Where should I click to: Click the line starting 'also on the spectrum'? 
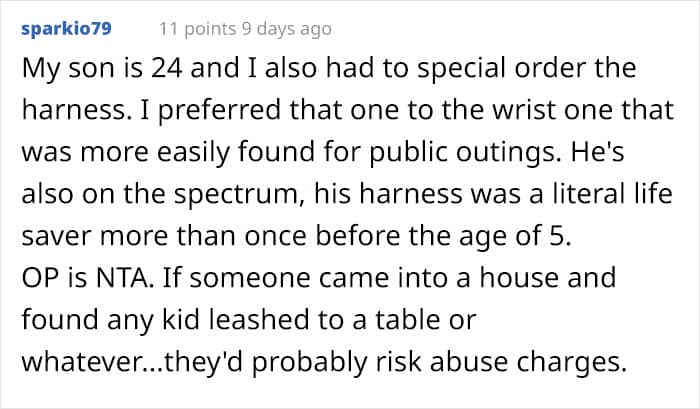347,194
